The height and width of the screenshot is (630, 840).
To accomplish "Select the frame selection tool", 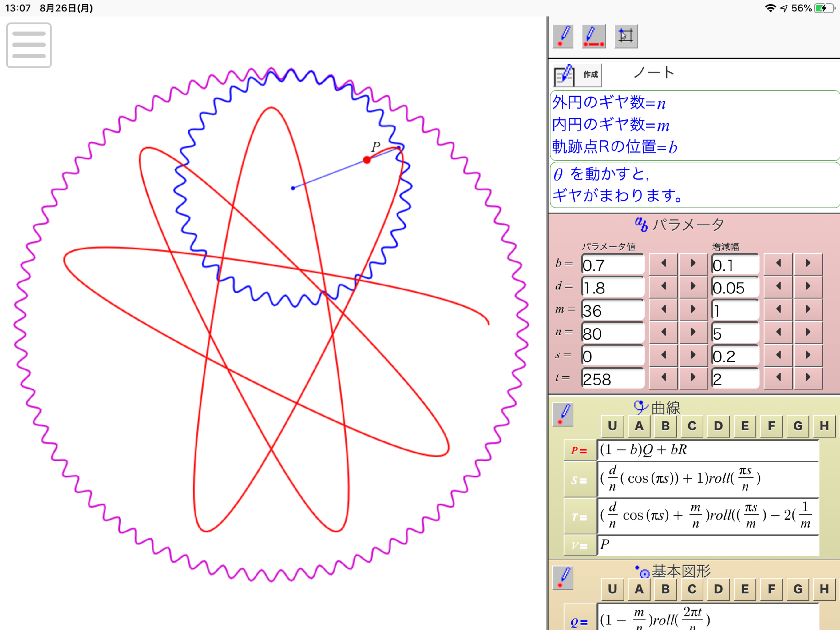I will pos(626,37).
